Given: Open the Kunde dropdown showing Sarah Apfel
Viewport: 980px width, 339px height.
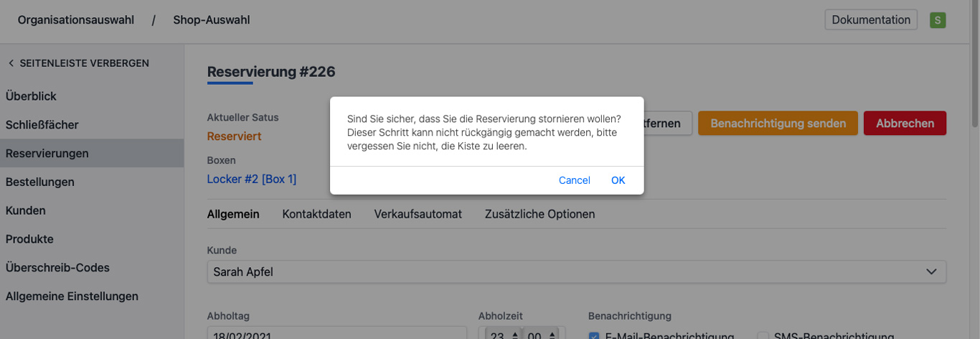Looking at the screenshot, I should tap(576, 272).
